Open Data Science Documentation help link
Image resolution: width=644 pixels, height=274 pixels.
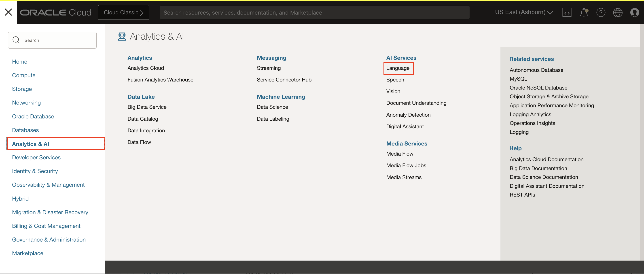(544, 177)
